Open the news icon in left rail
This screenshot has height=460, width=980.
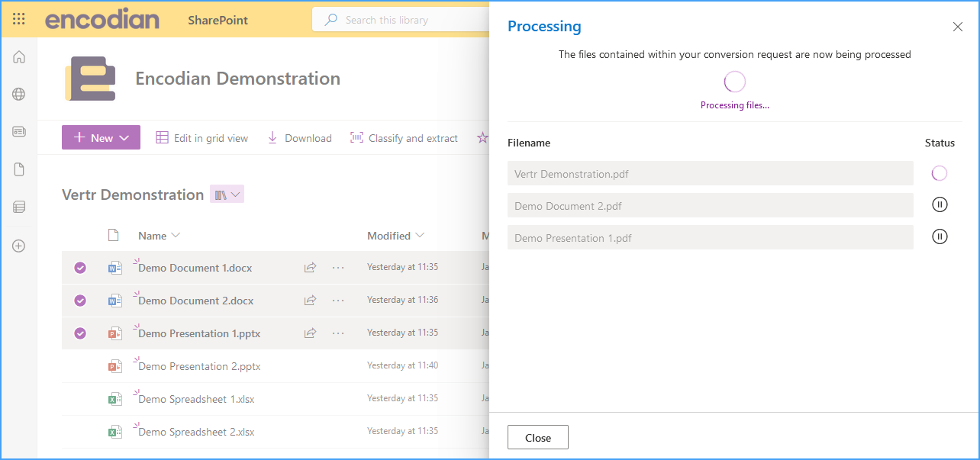click(x=19, y=132)
